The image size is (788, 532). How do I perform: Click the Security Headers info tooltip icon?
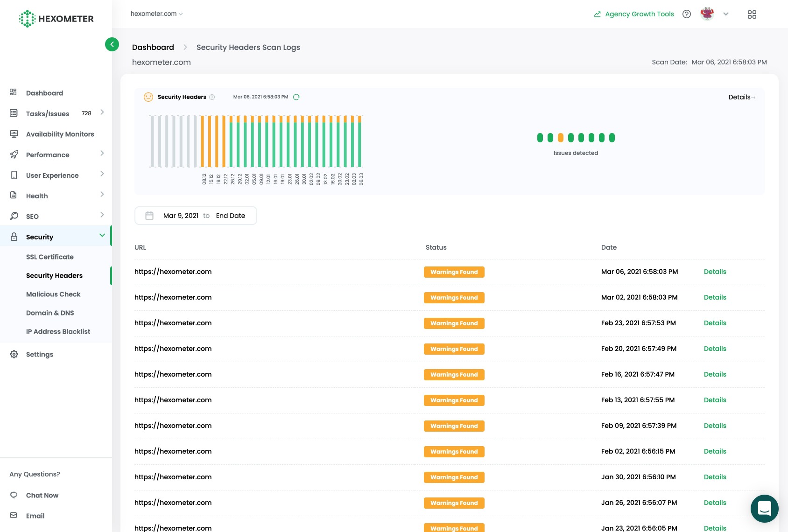pos(212,97)
